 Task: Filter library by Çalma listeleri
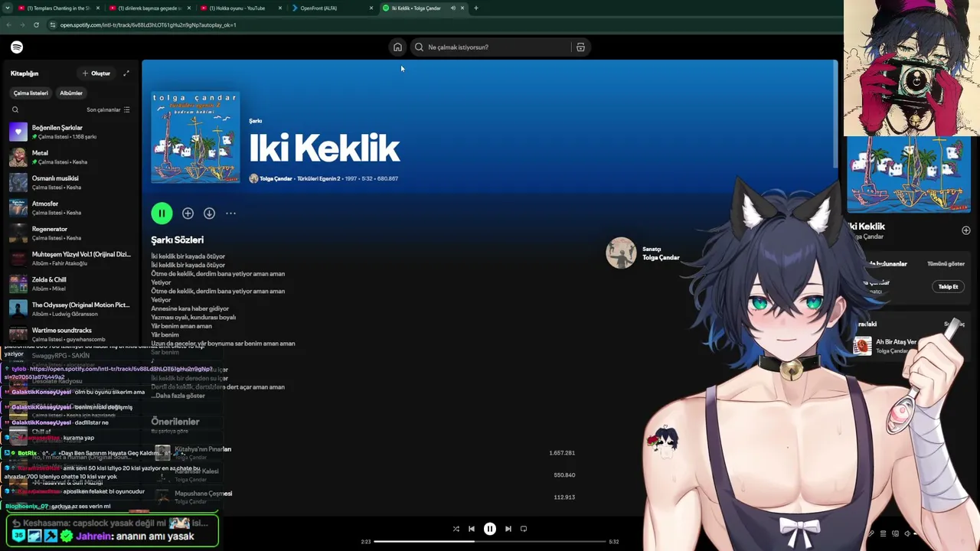point(31,93)
